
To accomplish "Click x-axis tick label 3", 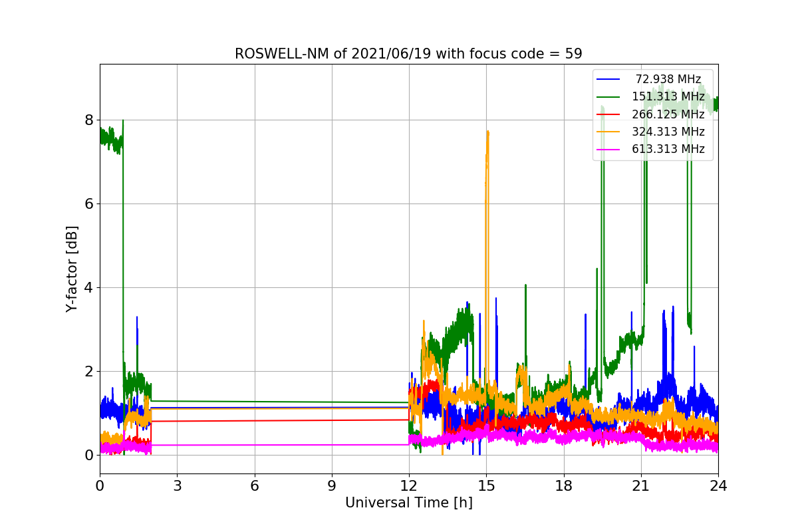I will pos(177,486).
